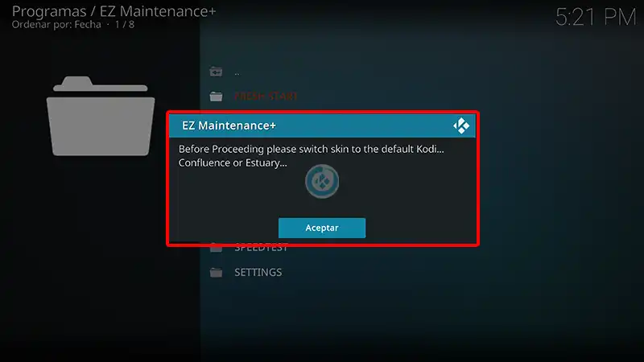
Task: Select the FRESH START entry
Action: [x=266, y=97]
